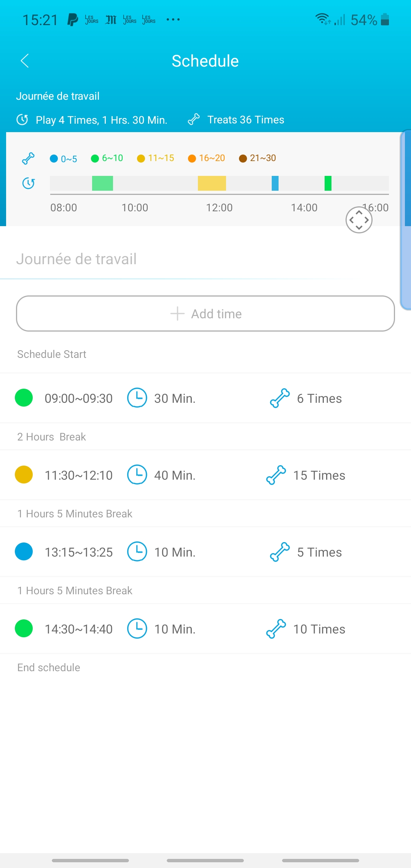Select the blue dot of 13:15~13:25 entry
This screenshot has width=411, height=868.
[24, 552]
